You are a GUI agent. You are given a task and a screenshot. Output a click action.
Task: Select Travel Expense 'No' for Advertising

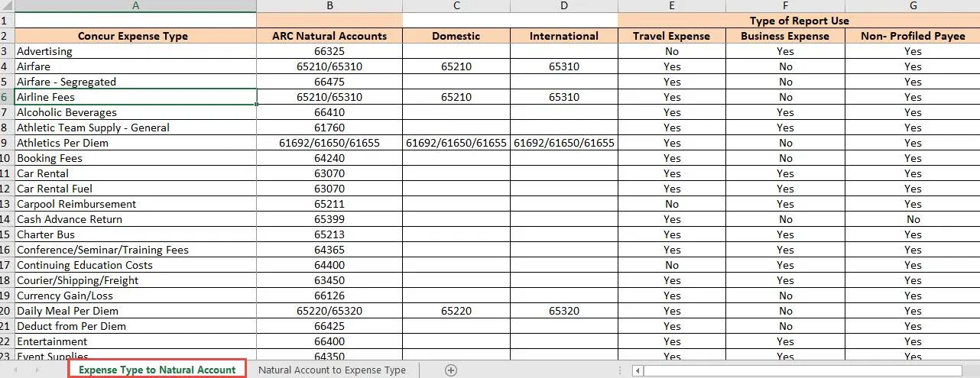(672, 51)
